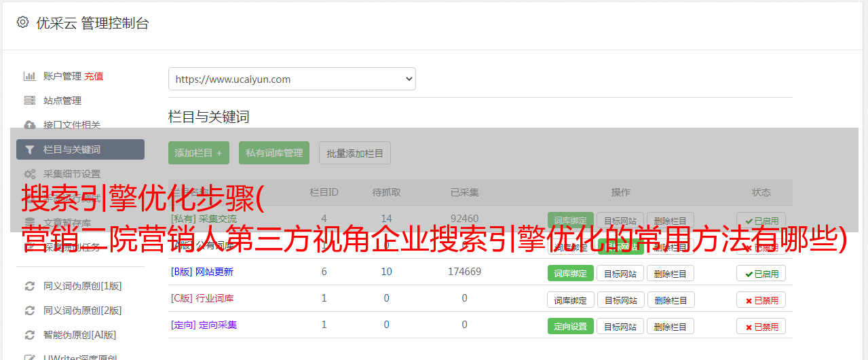Open 智能伪原创[AI版] in the sidebar
This screenshot has width=868, height=360.
79,335
